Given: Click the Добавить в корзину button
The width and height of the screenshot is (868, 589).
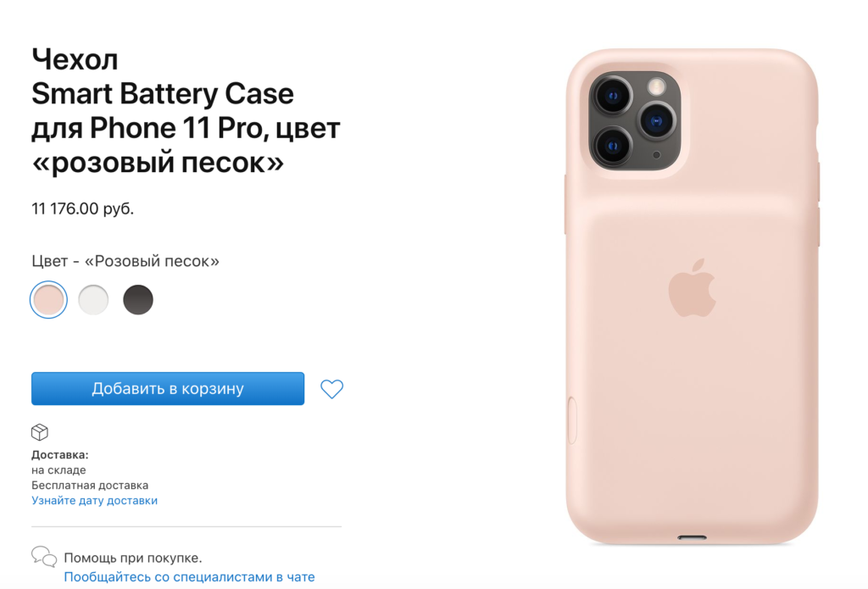Looking at the screenshot, I should [168, 389].
